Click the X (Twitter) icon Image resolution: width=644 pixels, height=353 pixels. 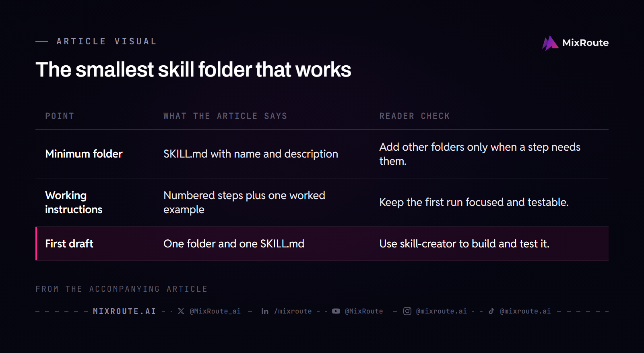point(181,311)
